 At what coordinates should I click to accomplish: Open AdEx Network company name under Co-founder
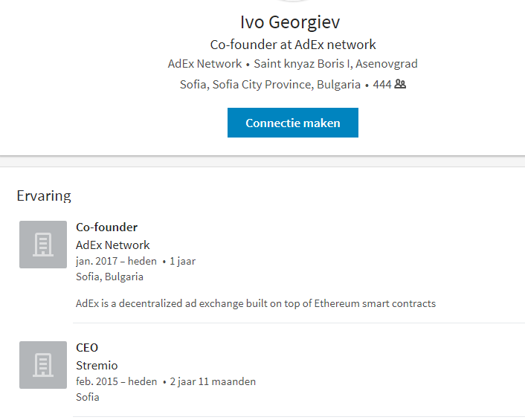click(x=113, y=245)
